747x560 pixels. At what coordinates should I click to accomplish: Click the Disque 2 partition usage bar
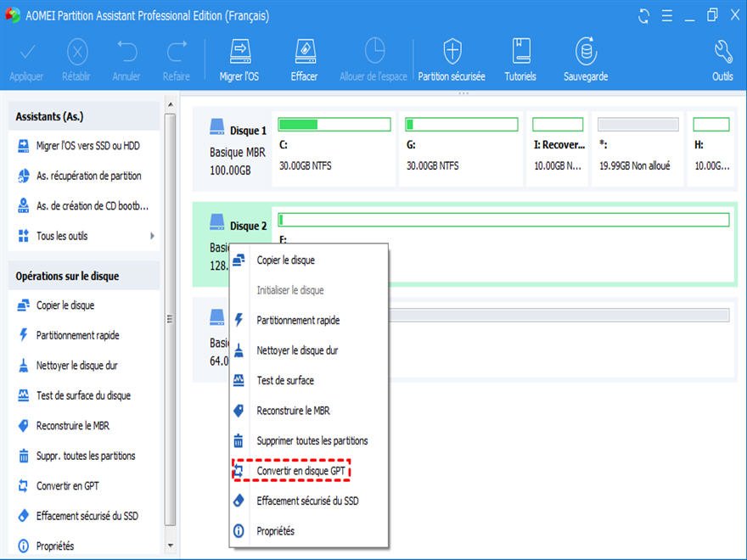[x=503, y=220]
